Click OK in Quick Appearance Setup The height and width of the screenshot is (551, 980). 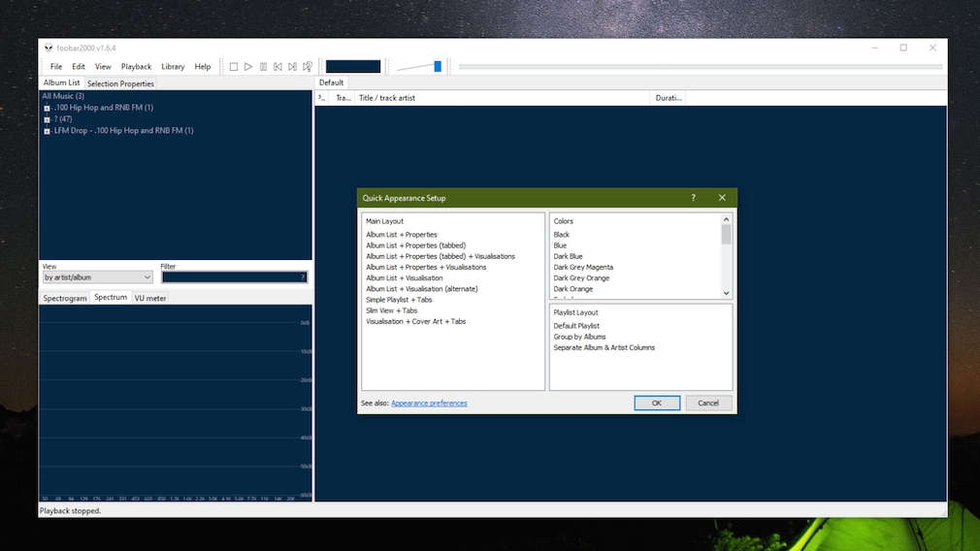657,403
